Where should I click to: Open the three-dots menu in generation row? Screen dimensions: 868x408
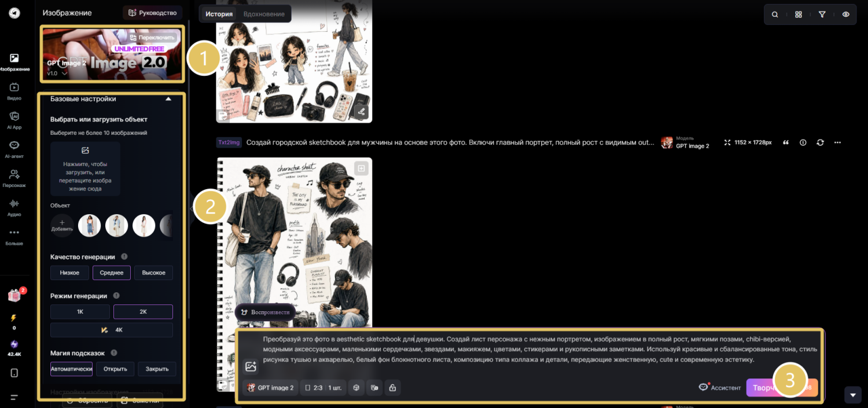click(x=837, y=142)
